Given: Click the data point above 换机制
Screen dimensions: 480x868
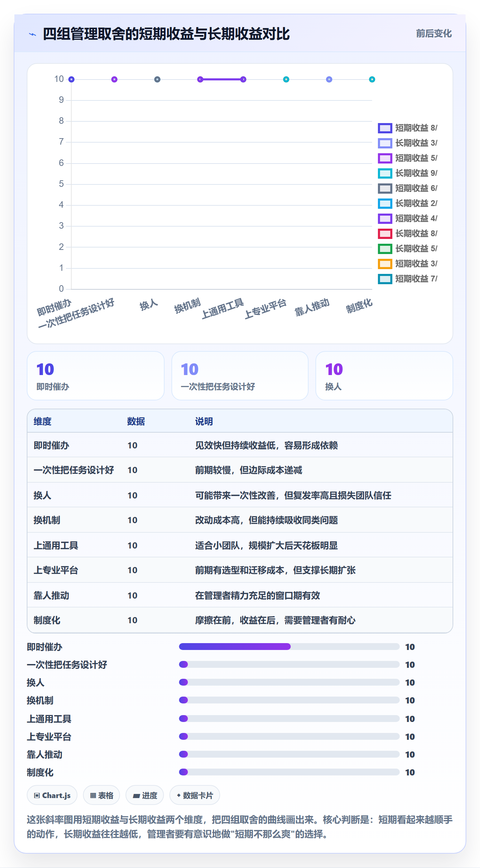Looking at the screenshot, I should point(200,80).
